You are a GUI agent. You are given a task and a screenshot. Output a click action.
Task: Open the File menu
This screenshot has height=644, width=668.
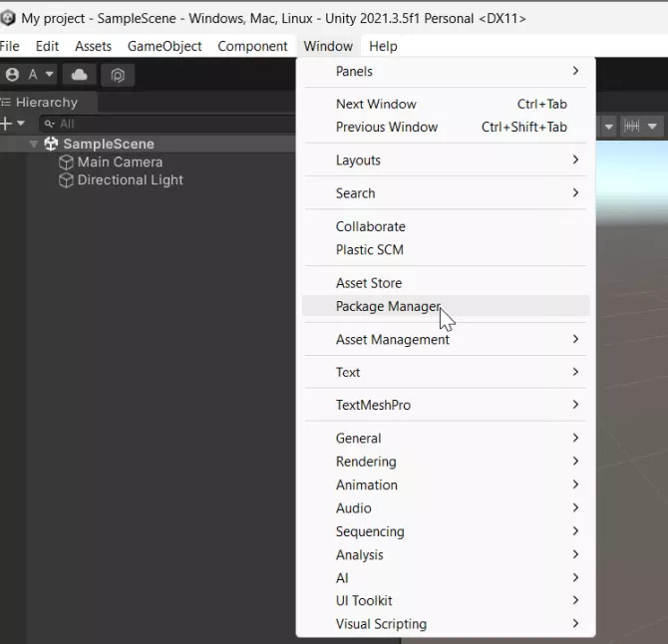pos(10,46)
